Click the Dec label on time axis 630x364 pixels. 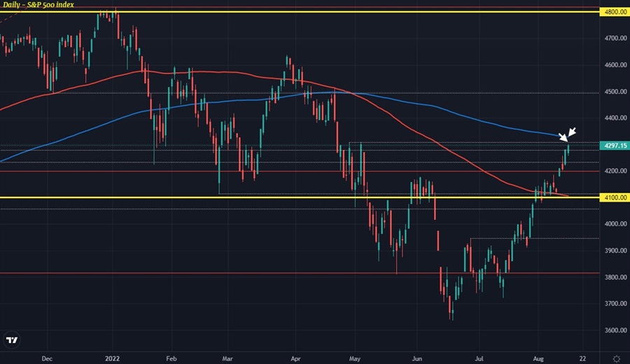click(x=47, y=358)
